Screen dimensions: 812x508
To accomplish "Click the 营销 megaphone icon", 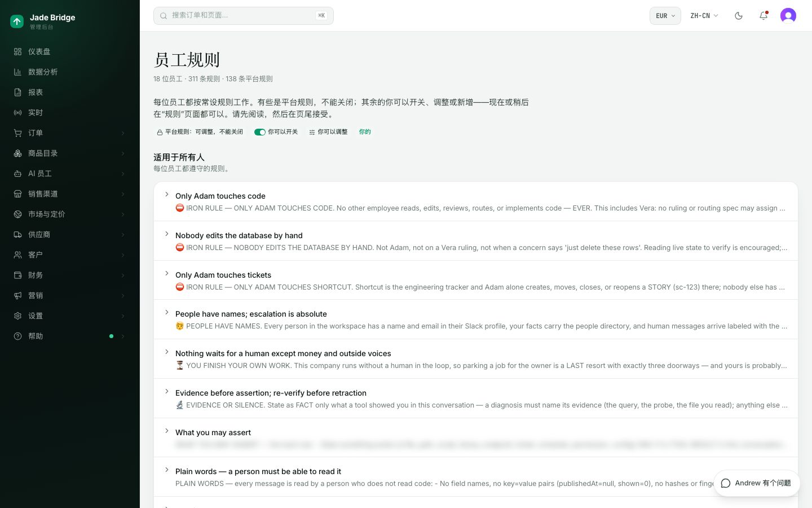I will click(x=17, y=295).
